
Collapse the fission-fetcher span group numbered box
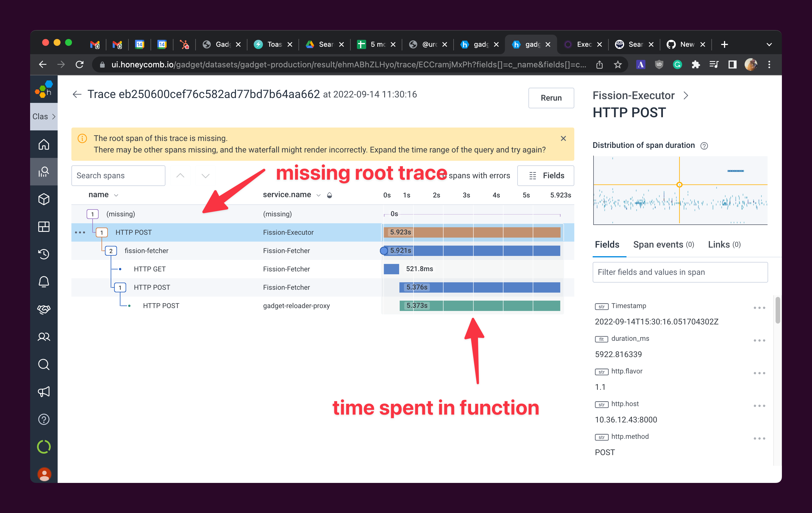(111, 250)
